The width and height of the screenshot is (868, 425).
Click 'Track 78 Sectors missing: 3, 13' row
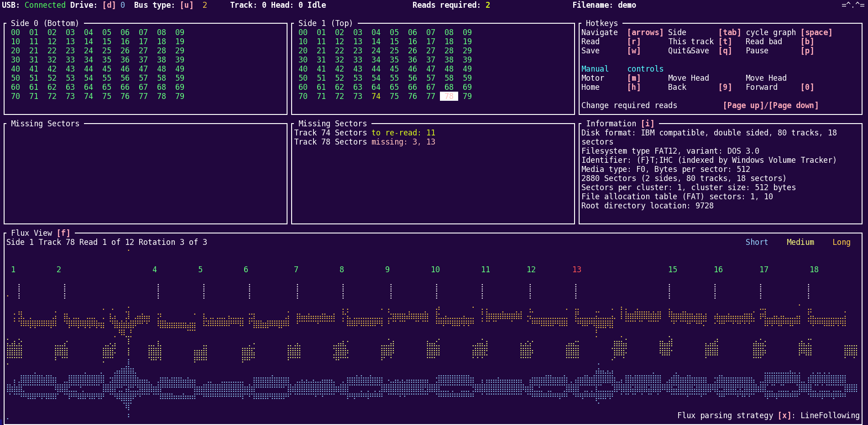coord(365,142)
